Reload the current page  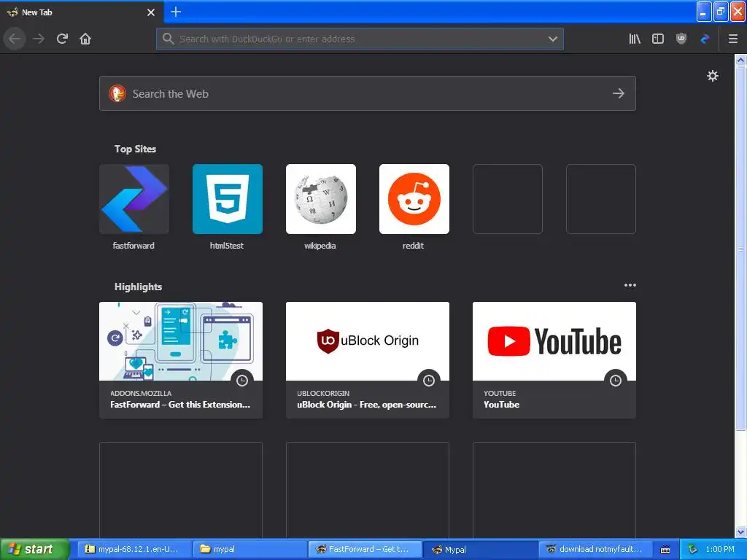point(62,39)
